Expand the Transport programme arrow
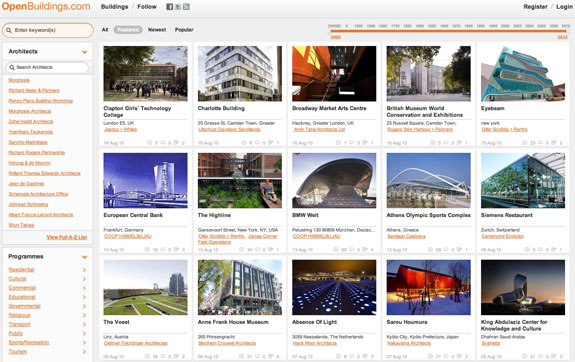This screenshot has width=575, height=362. [x=84, y=324]
